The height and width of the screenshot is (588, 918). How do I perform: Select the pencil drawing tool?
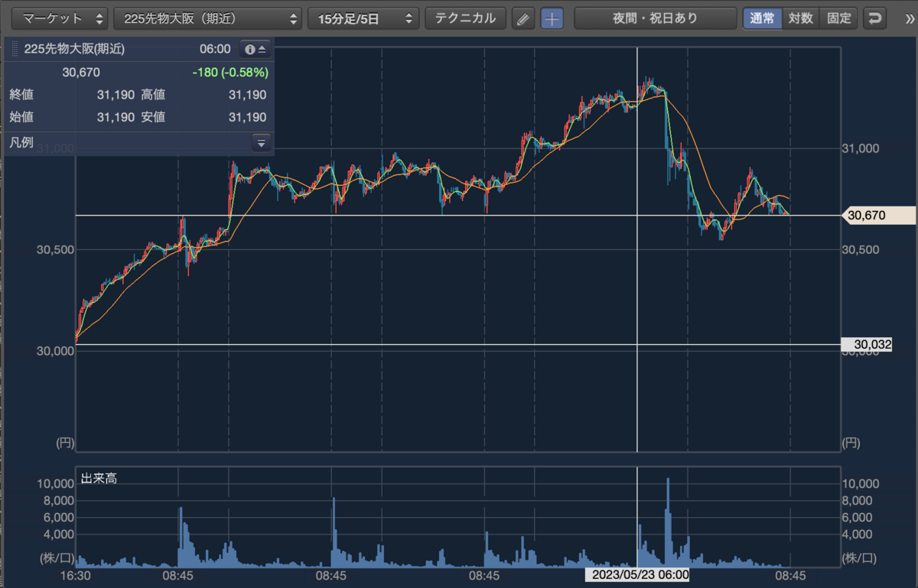point(523,18)
